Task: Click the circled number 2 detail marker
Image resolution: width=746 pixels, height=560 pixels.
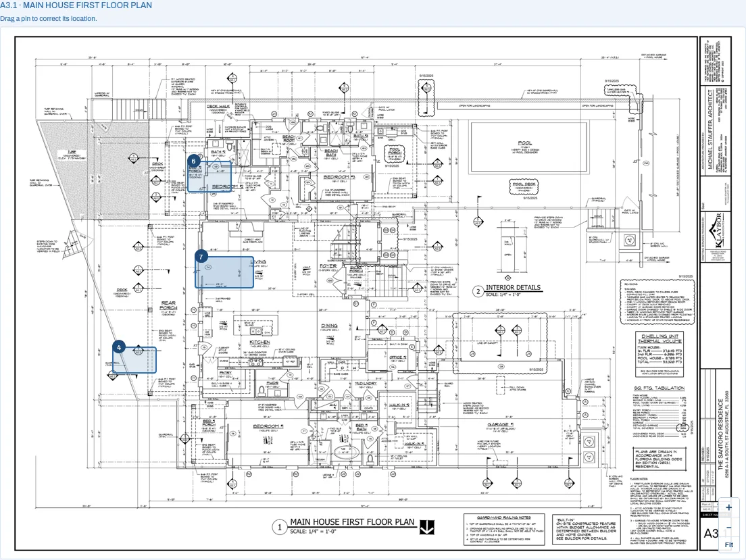Action: tap(478, 291)
